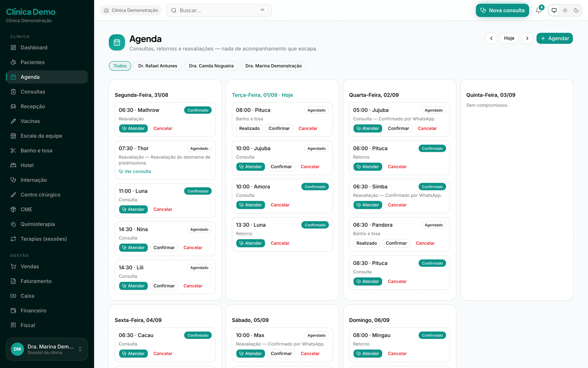
Task: Open the Dashboard icon in sidebar
Action: (13, 48)
